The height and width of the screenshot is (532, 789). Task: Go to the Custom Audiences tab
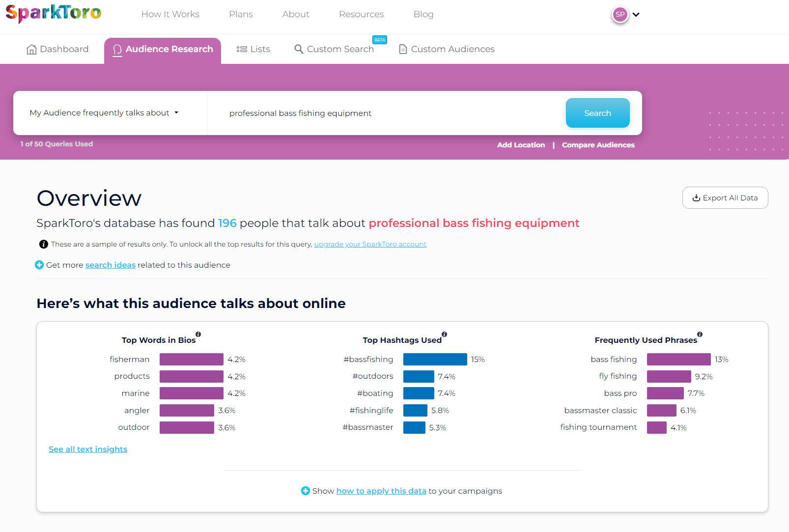coord(447,49)
